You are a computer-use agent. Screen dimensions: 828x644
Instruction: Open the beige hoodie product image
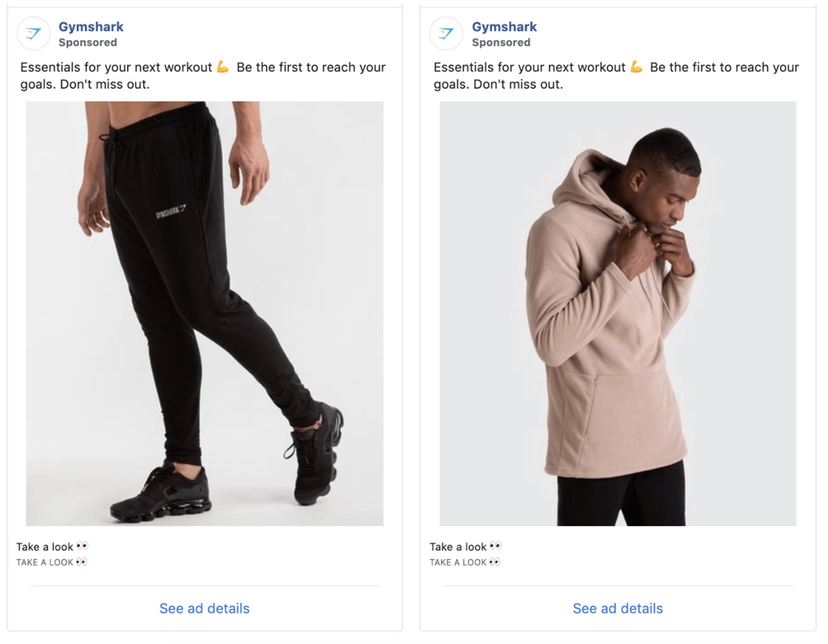618,314
